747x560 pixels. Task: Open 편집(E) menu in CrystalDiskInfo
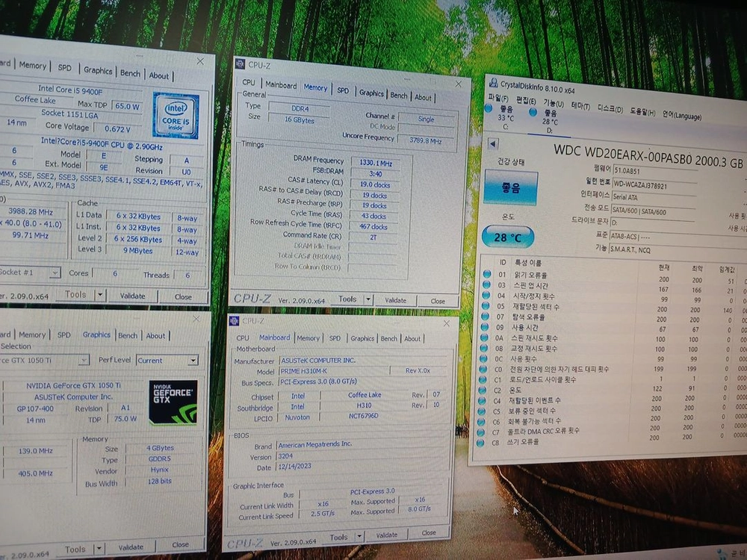point(526,101)
